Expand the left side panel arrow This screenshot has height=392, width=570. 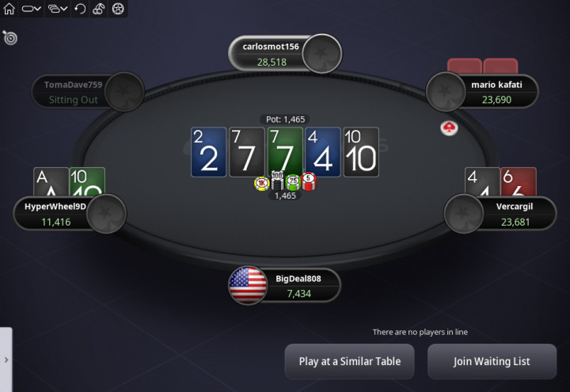[x=6, y=360]
